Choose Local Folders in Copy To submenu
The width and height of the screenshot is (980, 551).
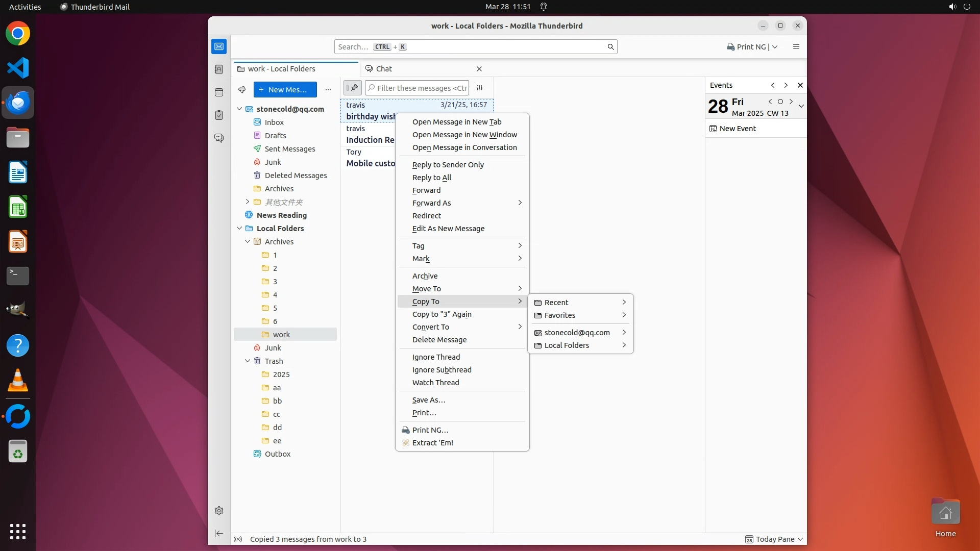[x=567, y=345]
